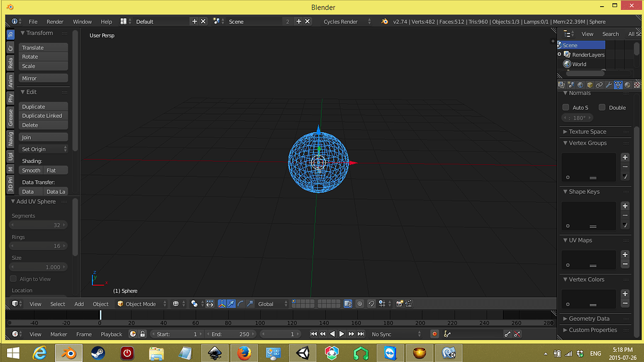
Task: Click the pivot point icon in 3D header
Action: (x=194, y=303)
